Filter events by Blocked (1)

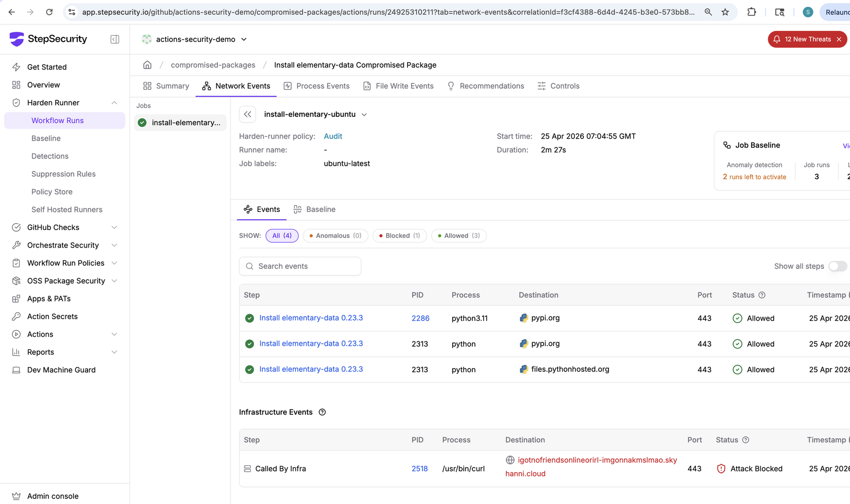coord(399,236)
